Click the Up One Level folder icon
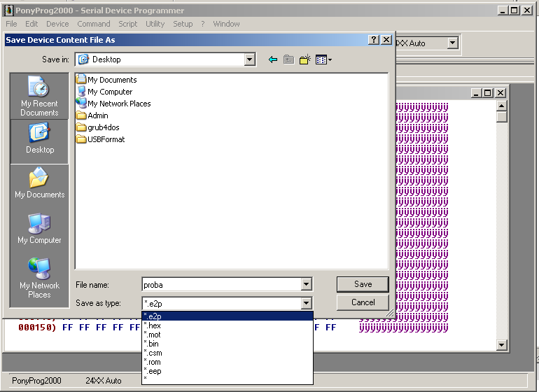Viewport: 539px width, 392px height. click(x=288, y=60)
